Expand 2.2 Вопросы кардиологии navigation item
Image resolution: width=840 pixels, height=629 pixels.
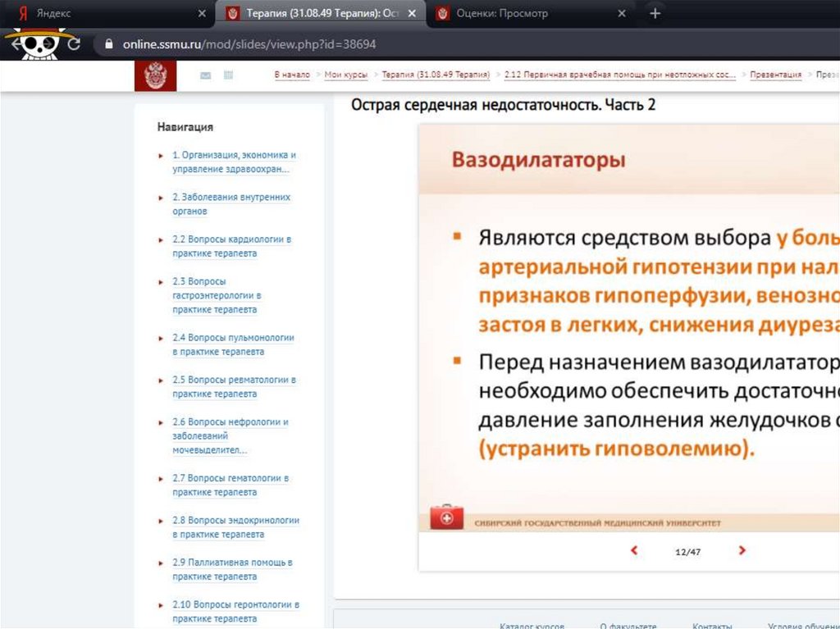(161, 239)
